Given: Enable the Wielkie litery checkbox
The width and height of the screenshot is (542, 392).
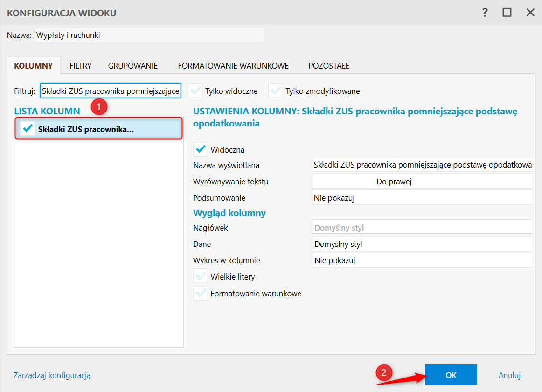Looking at the screenshot, I should click(x=201, y=276).
